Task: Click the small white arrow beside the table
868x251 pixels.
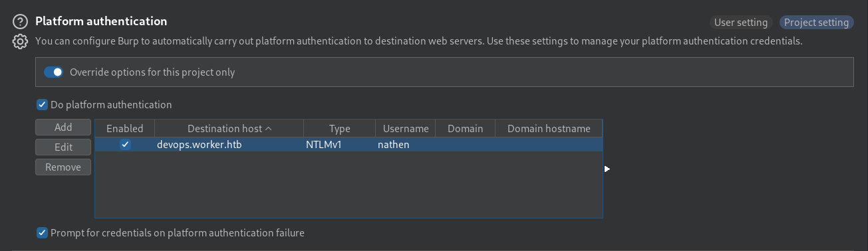Action: (x=607, y=169)
